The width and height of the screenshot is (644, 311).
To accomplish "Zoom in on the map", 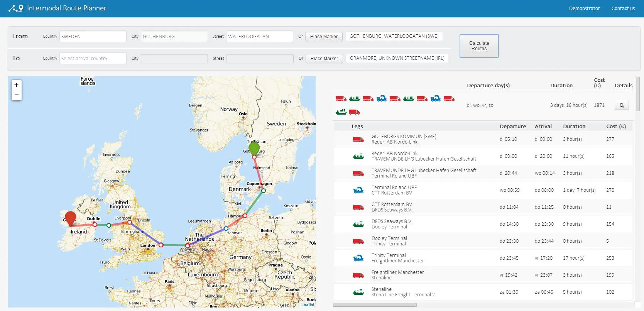I will coord(17,85).
